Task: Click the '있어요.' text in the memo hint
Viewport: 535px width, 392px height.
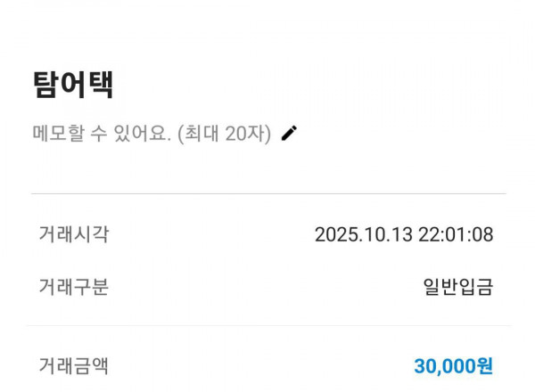Action: pos(143,135)
